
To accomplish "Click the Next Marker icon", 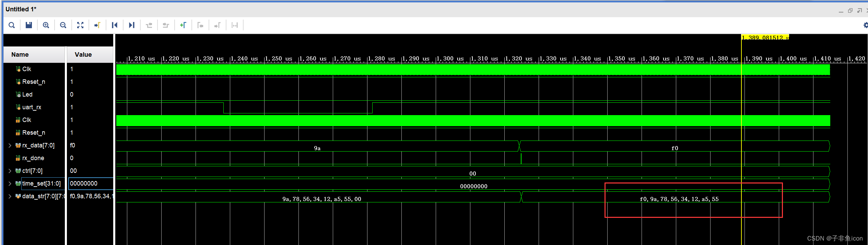I will [x=218, y=25].
